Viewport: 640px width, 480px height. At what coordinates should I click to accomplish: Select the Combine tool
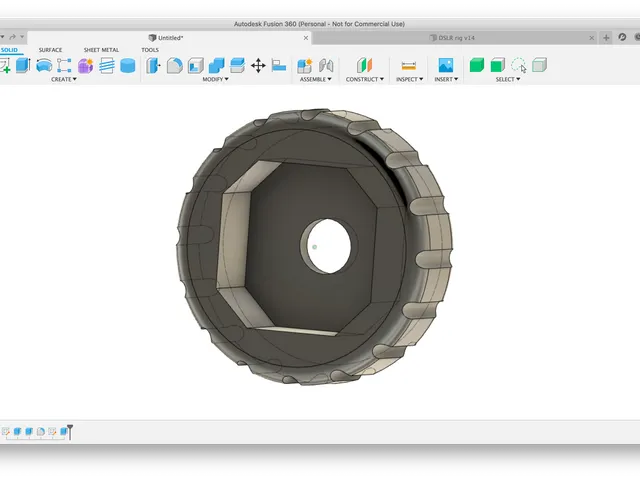(217, 65)
